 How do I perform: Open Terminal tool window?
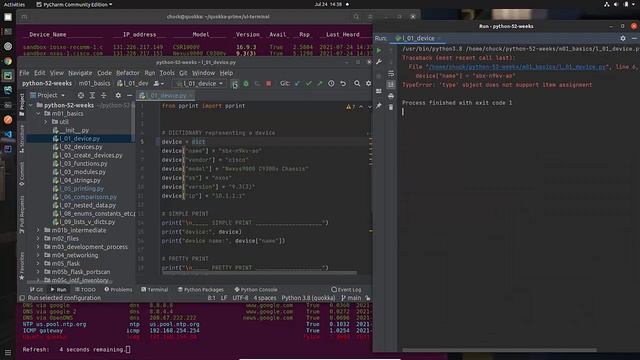(x=154, y=289)
